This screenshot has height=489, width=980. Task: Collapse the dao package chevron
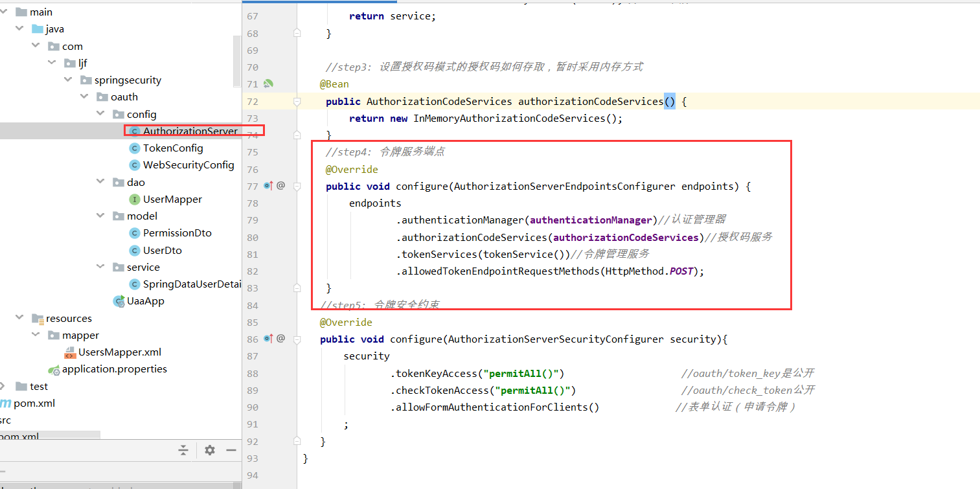pos(100,182)
